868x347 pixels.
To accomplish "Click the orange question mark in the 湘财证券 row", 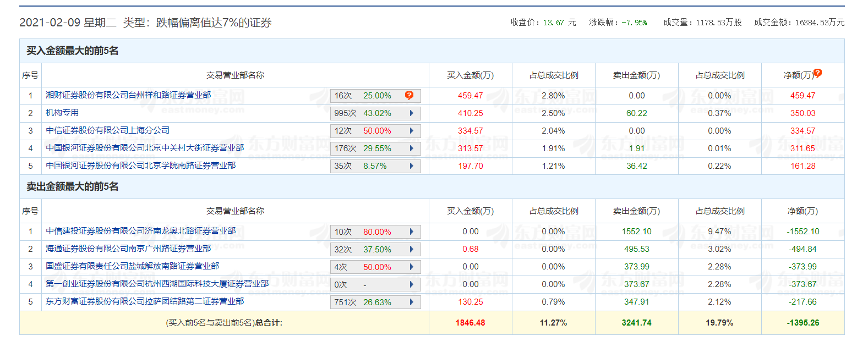I will (409, 95).
